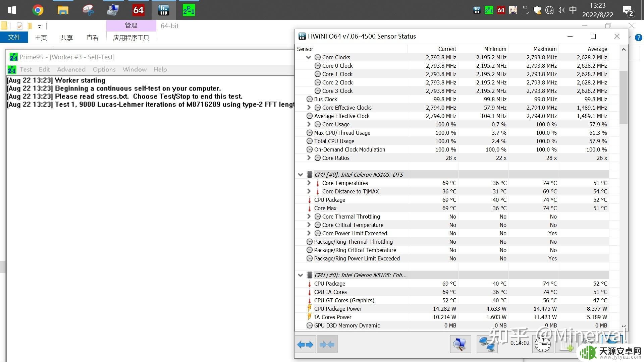Select the IA Cores Power row
The height and width of the screenshot is (362, 644).
pyautogui.click(x=452, y=317)
